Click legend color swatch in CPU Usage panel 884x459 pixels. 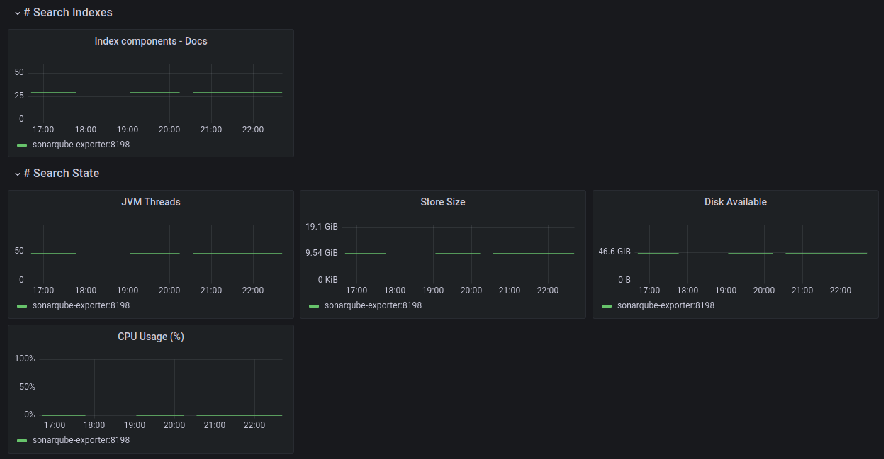click(x=22, y=440)
